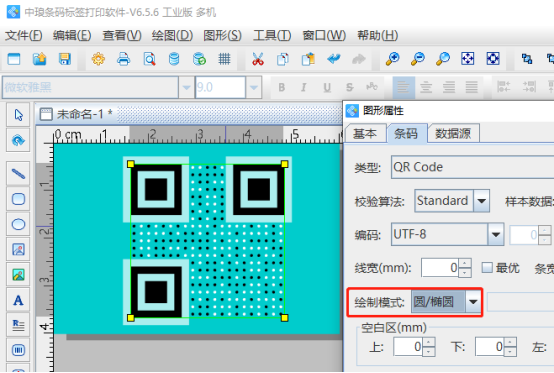Zoom in with the plus magnifier
This screenshot has height=373, width=554.
pos(392,59)
